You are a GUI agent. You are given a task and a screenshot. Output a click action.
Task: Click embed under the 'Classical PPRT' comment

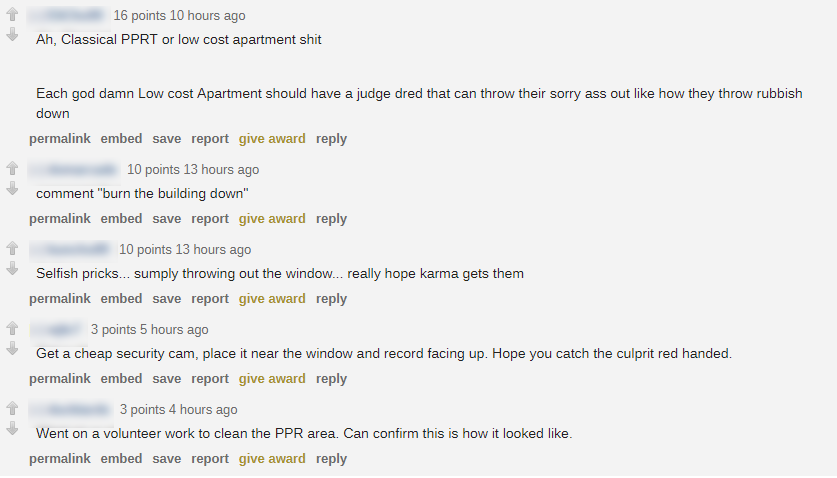(121, 139)
